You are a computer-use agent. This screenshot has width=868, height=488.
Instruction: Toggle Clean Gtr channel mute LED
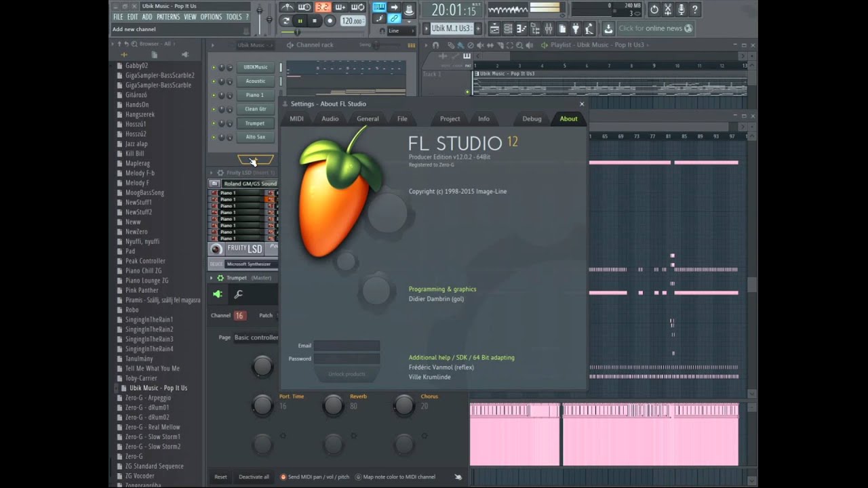pyautogui.click(x=214, y=109)
